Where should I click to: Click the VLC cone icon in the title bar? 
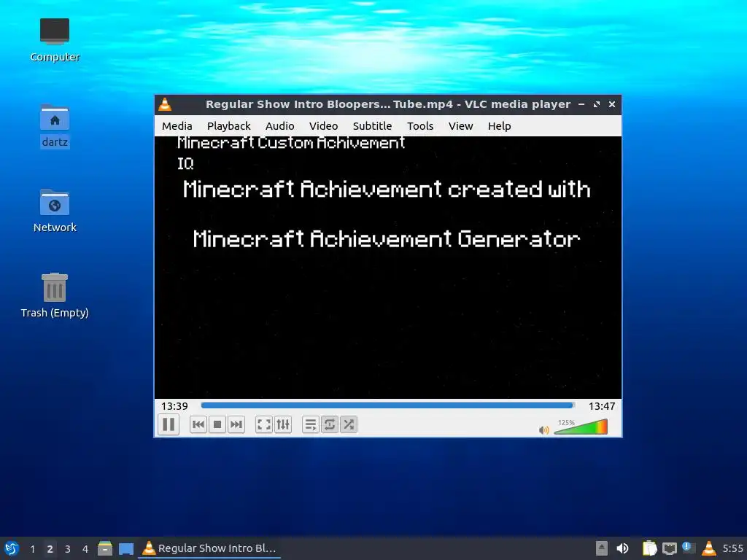click(165, 104)
